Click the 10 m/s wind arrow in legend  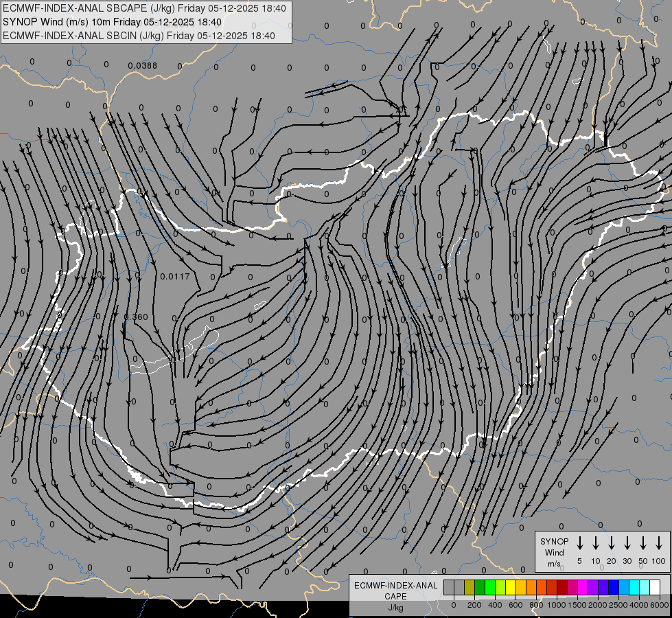coord(595,543)
